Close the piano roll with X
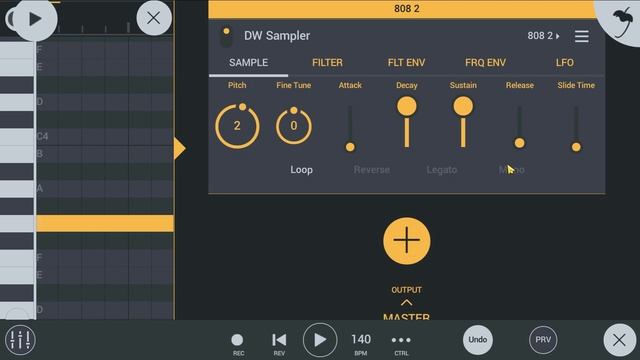This screenshot has width=640, height=360. (154, 18)
